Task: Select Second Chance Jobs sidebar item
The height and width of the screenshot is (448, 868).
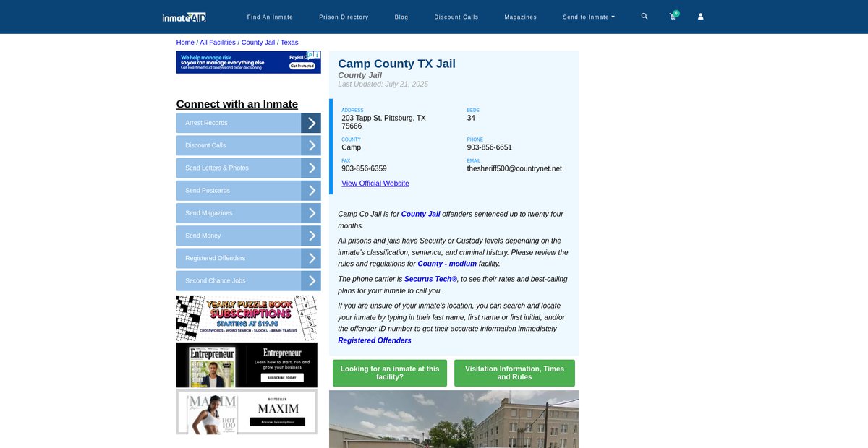Action: coord(239,280)
